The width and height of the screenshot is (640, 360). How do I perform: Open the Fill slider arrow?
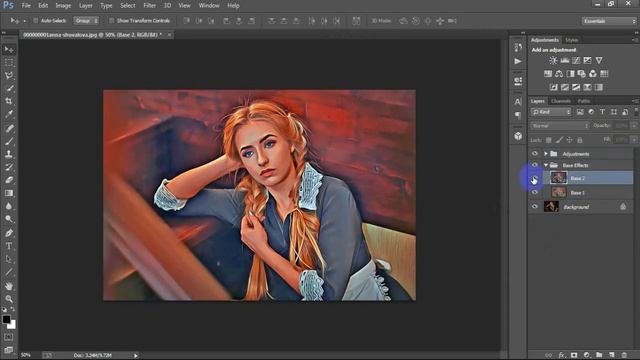click(x=634, y=140)
